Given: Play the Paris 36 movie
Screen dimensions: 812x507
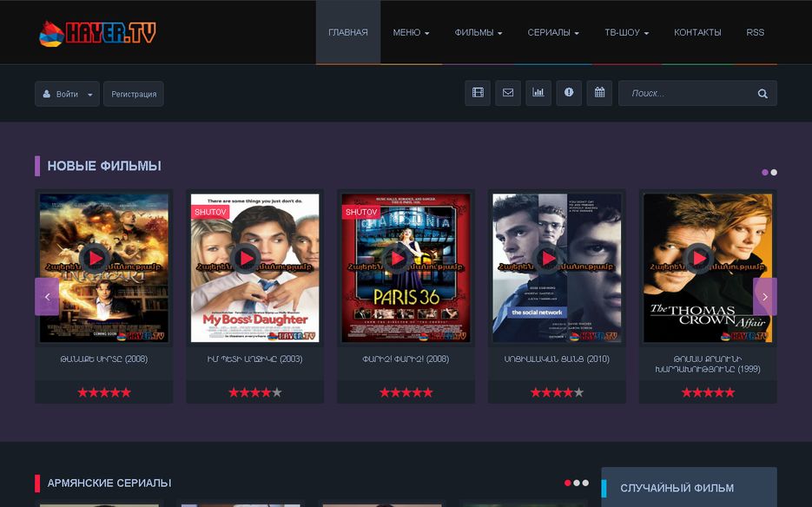Looking at the screenshot, I should [x=397, y=258].
